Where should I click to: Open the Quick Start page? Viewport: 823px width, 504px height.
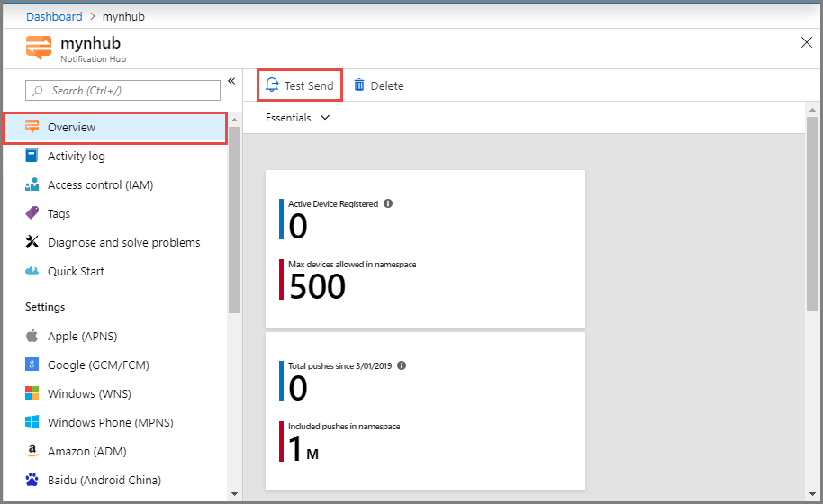pyautogui.click(x=76, y=271)
